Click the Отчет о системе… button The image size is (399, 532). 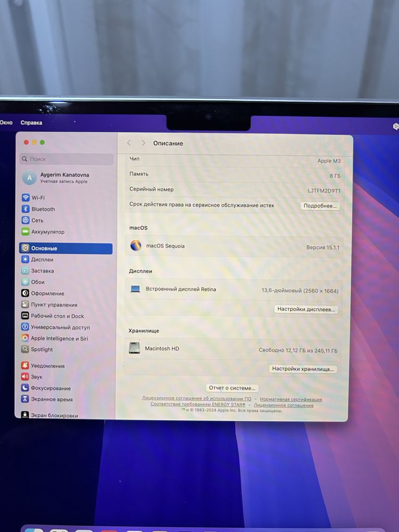click(x=232, y=388)
